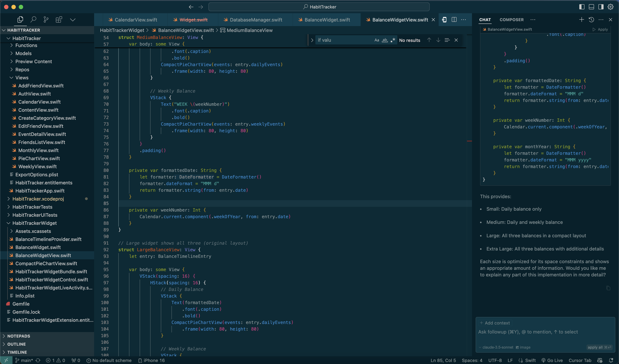Expand the OUTLINE section
Screen dimensions: 619x364
tap(47, 344)
